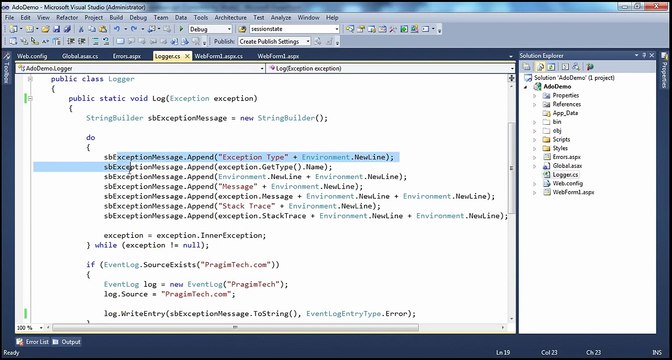Open ASP.NET Configuration from Solution Explorer
Viewport: 672px width, 360px height.
tap(590, 67)
